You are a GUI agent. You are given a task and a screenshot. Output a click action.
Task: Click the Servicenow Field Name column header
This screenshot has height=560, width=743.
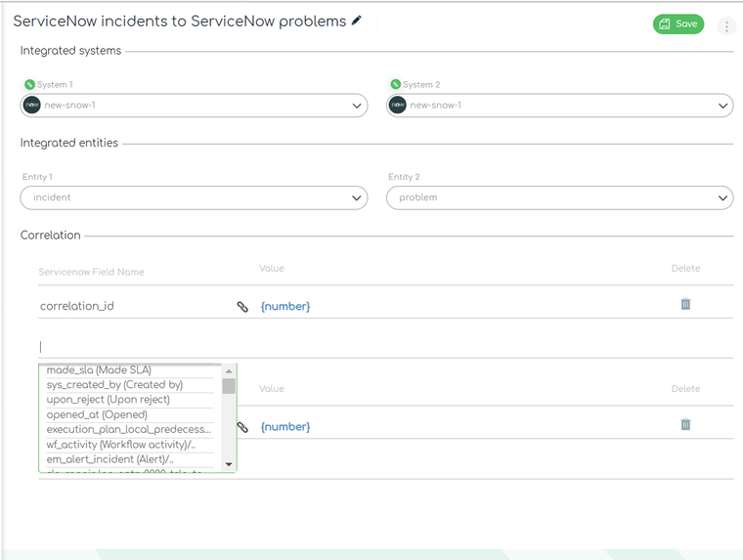pyautogui.click(x=92, y=272)
